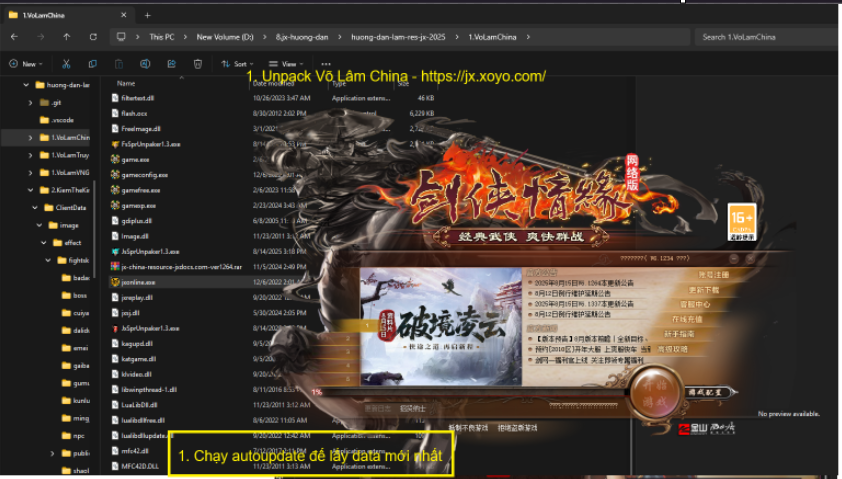Add a new Explorer tab
This screenshot has height=479, width=842.
pyautogui.click(x=147, y=15)
